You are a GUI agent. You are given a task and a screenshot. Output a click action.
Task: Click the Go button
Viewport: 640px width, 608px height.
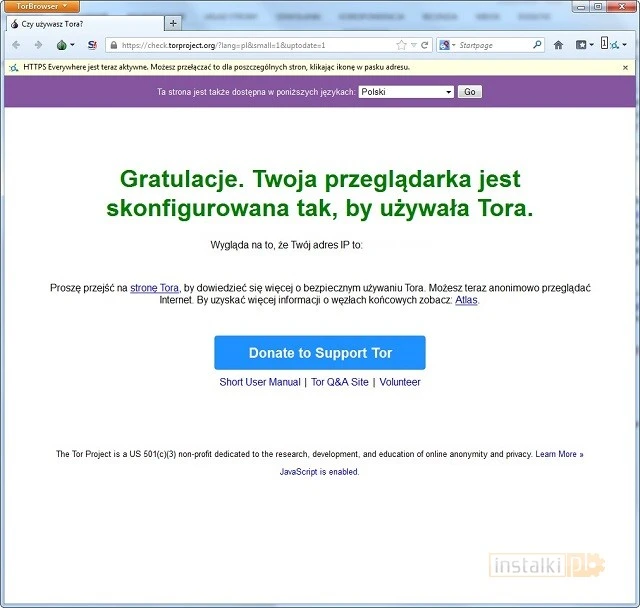(x=470, y=92)
